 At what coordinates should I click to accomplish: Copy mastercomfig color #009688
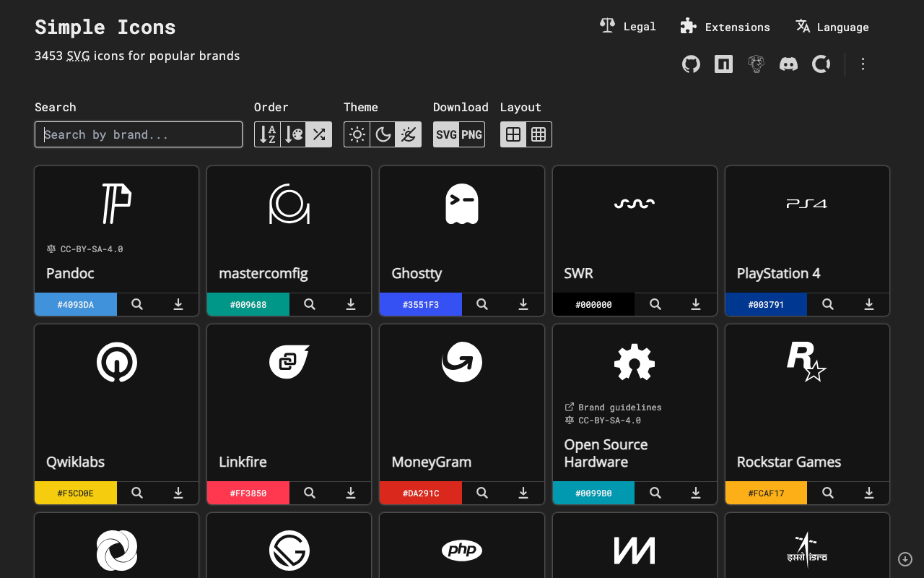tap(248, 304)
